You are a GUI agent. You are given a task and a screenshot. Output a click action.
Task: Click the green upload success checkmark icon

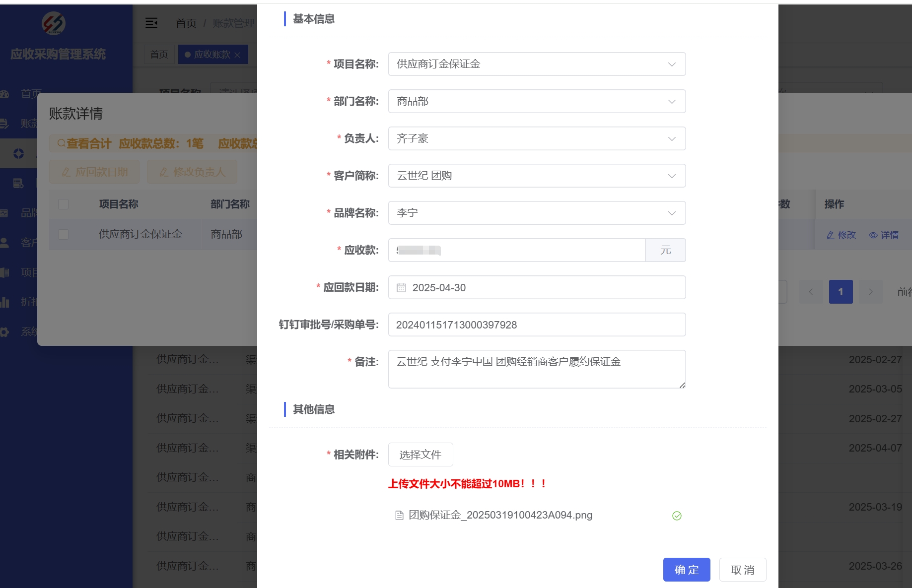point(676,516)
